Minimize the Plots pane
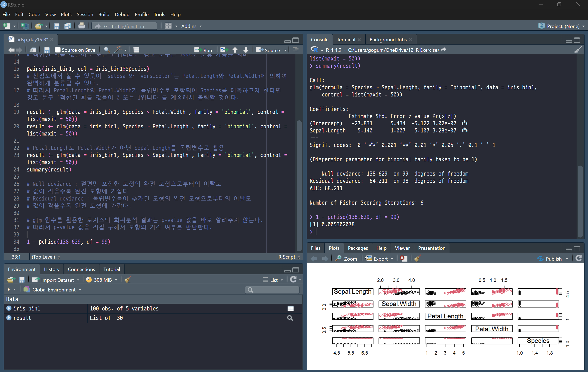 (569, 249)
